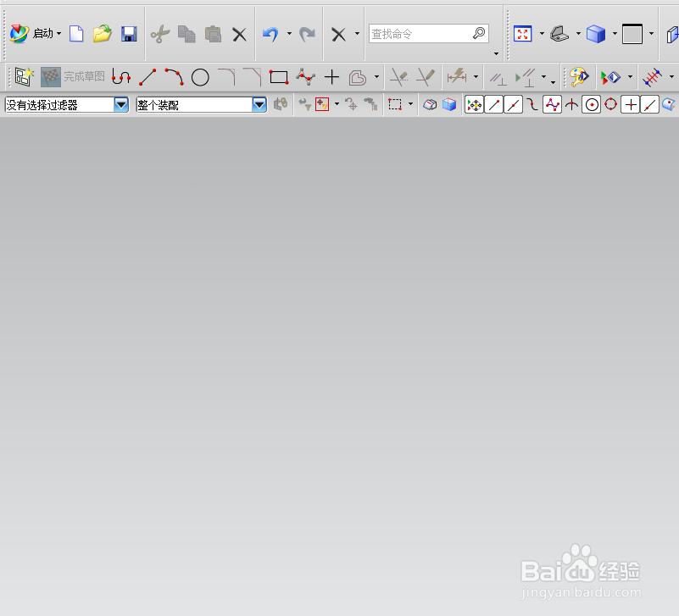Click the Show and Hide icon
679x616 pixels.
pyautogui.click(x=610, y=77)
